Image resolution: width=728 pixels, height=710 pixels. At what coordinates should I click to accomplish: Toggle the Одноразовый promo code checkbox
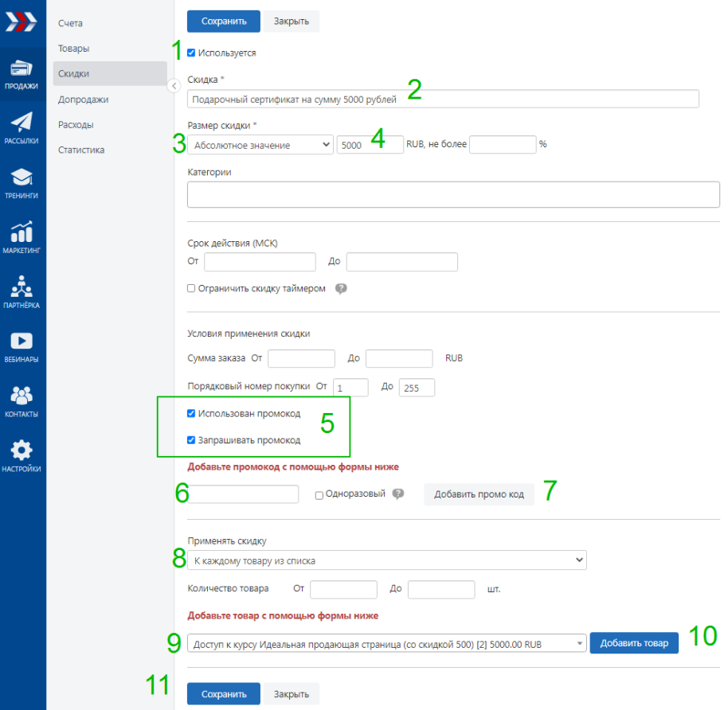pos(319,495)
